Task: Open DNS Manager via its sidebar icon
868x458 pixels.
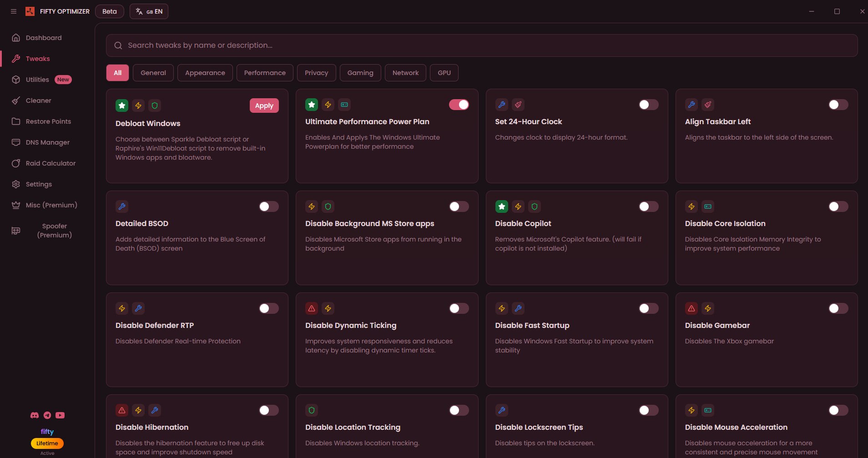Action: pos(16,142)
